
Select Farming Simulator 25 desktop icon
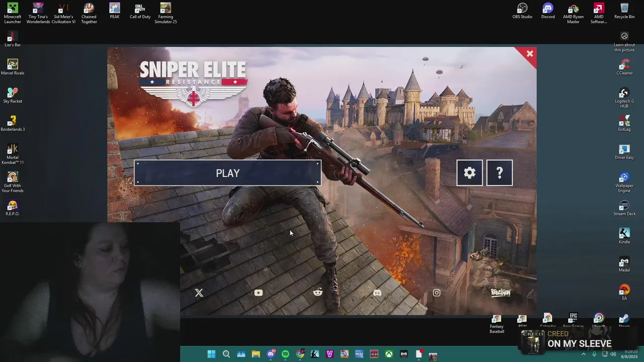point(166,14)
